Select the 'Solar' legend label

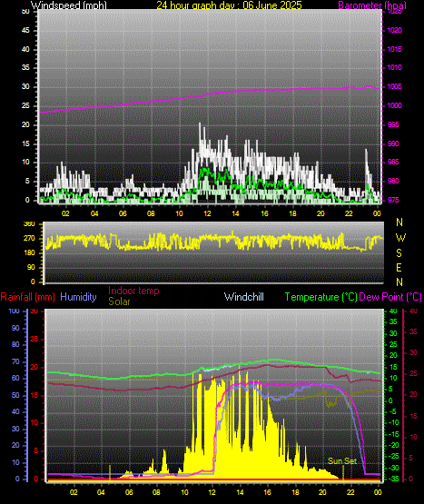pos(119,301)
